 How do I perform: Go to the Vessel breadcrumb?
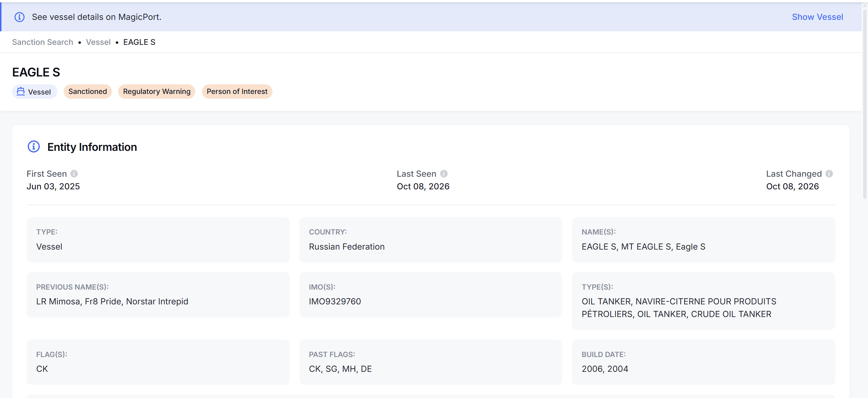[x=98, y=42]
